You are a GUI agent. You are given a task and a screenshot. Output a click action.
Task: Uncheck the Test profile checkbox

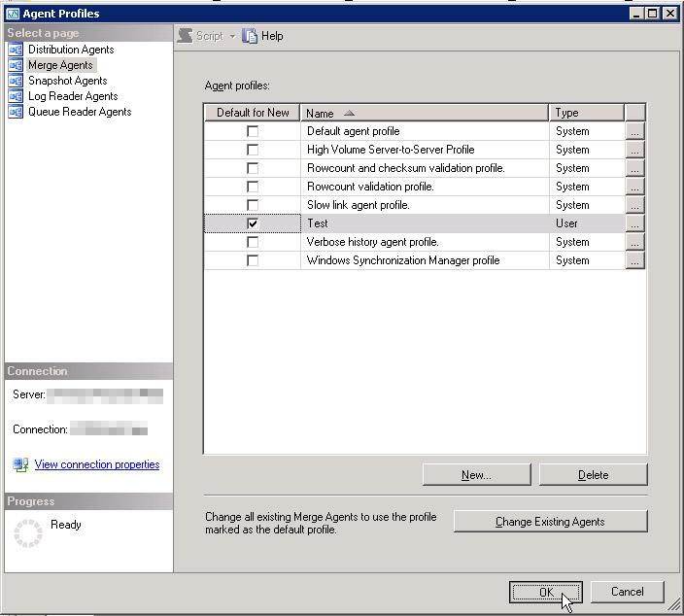tap(253, 223)
